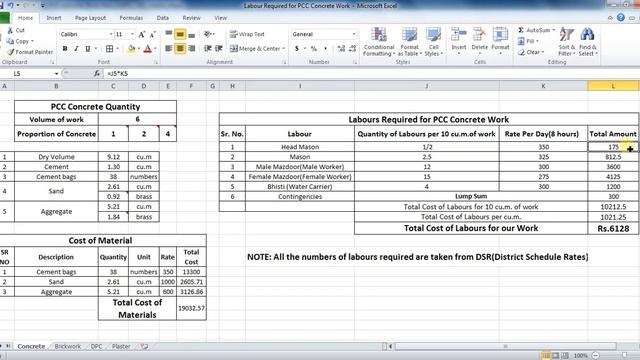Open the AutoSum dropdown arrow
The height and width of the screenshot is (360, 640).
[x=553, y=30]
